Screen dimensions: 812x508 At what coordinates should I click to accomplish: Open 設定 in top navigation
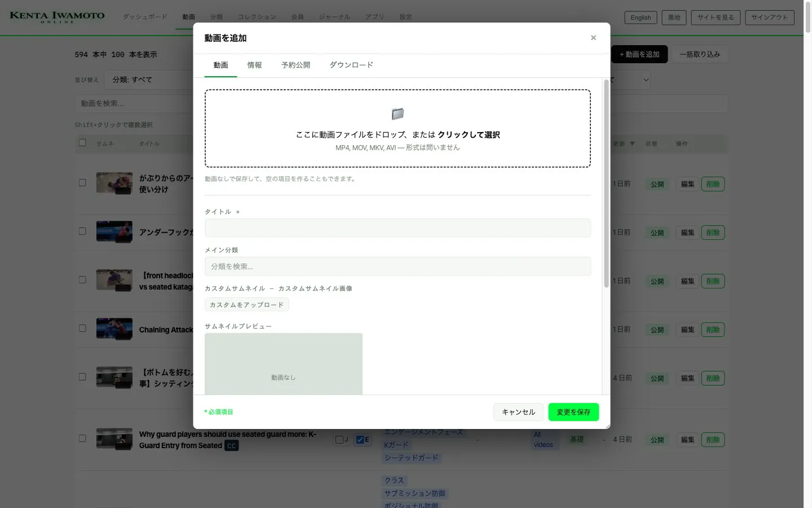[405, 17]
